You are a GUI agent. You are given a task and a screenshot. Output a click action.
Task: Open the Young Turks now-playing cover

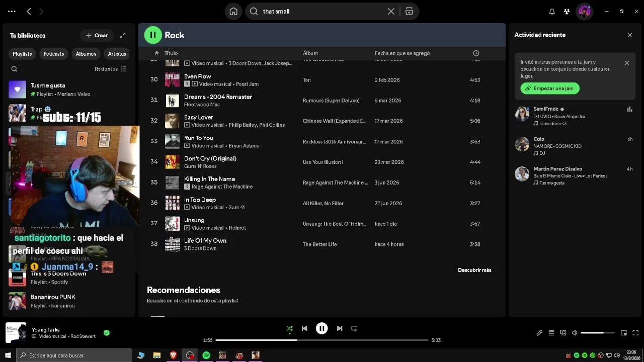16,332
